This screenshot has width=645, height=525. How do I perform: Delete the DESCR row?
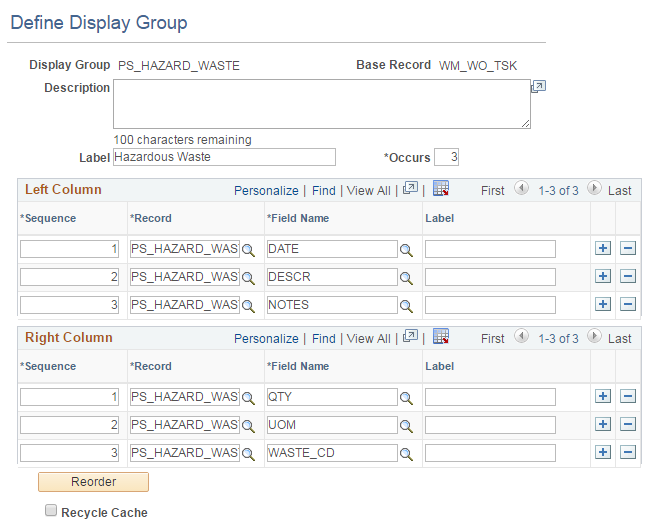[628, 277]
